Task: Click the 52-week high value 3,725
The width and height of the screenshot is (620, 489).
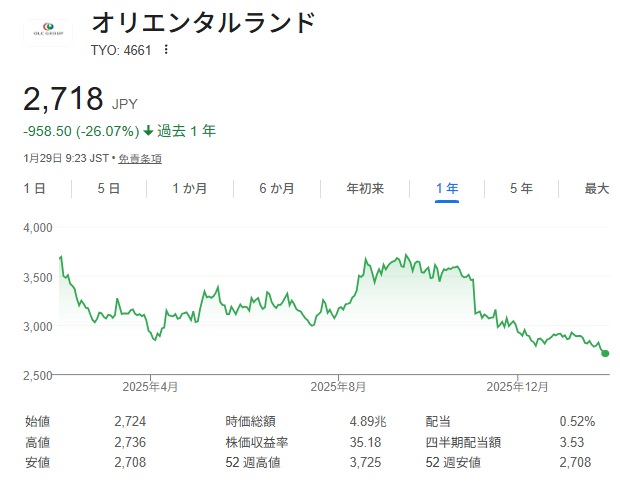Action: click(x=365, y=462)
